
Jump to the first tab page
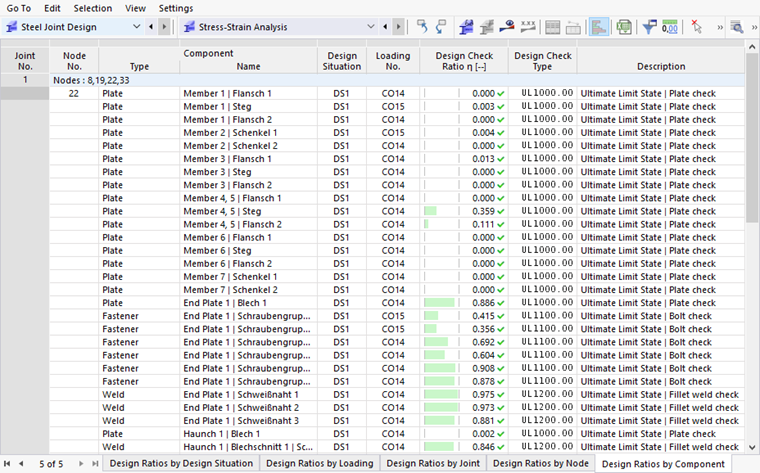pyautogui.click(x=7, y=464)
